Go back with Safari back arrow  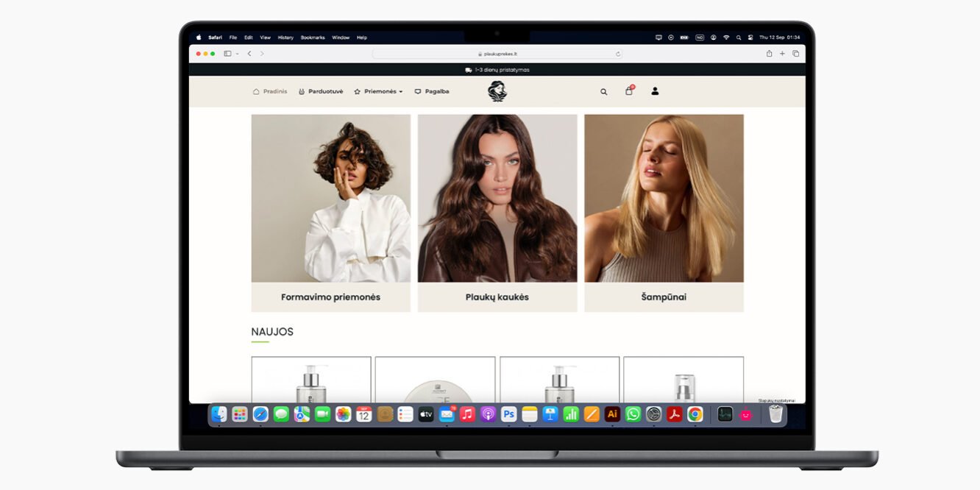coord(249,54)
